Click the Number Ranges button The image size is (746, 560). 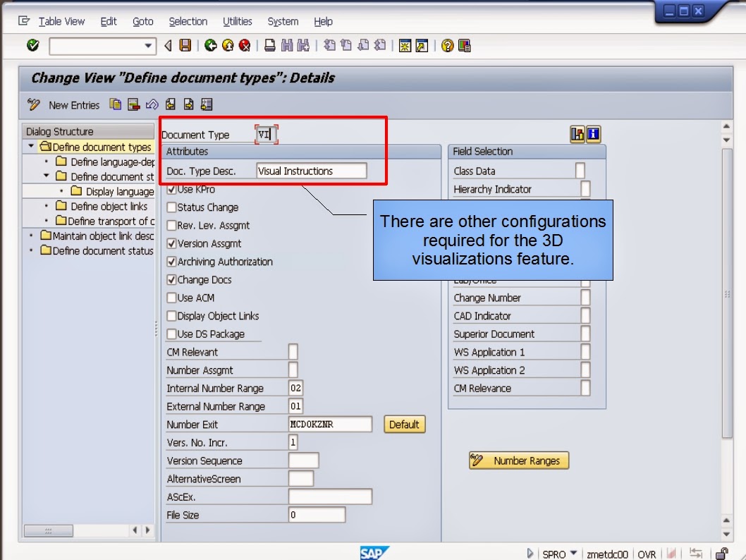click(518, 460)
